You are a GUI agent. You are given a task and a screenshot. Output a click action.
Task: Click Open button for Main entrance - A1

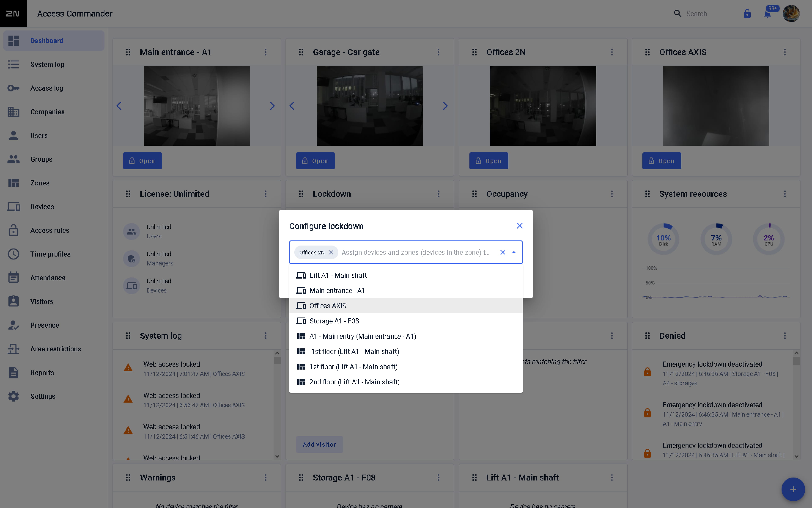point(142,161)
